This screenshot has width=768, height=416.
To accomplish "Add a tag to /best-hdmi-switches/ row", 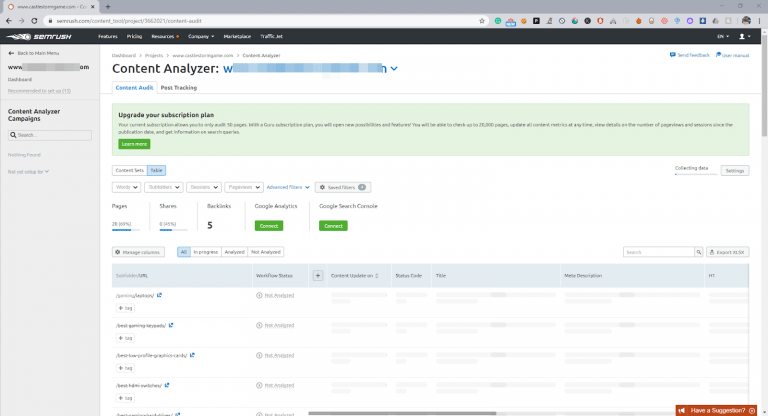I will [x=125, y=398].
